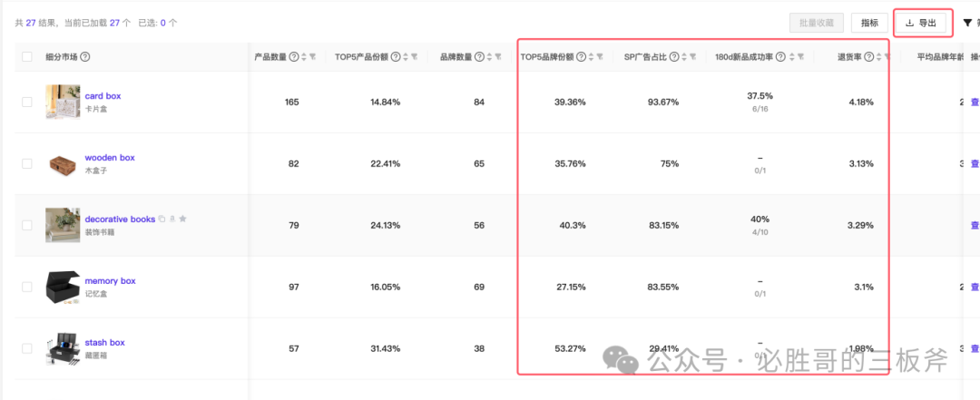Click help icon beside 180d新品成功率
Viewport: 980px width, 400px height.
(x=779, y=57)
